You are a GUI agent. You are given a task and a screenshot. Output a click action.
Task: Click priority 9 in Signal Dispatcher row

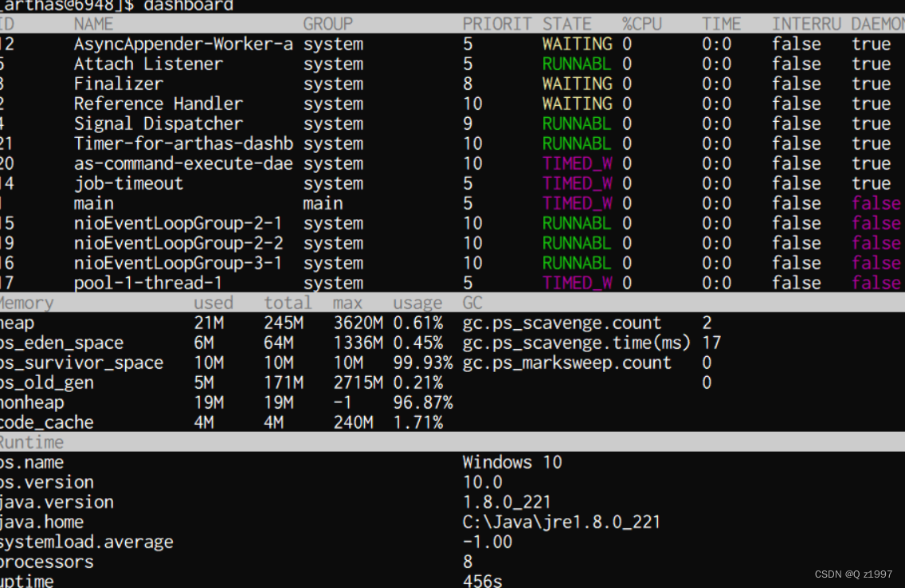[x=468, y=124]
